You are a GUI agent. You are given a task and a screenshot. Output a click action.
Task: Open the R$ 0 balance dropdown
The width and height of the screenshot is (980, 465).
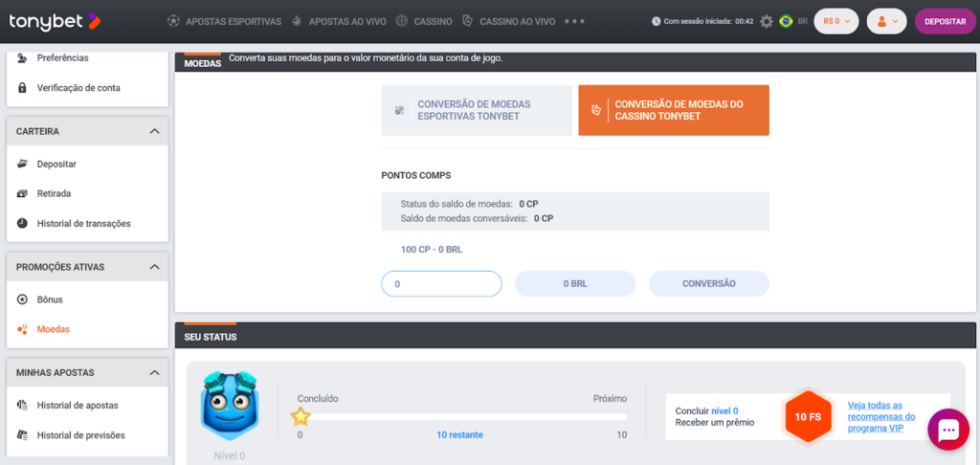coord(835,21)
